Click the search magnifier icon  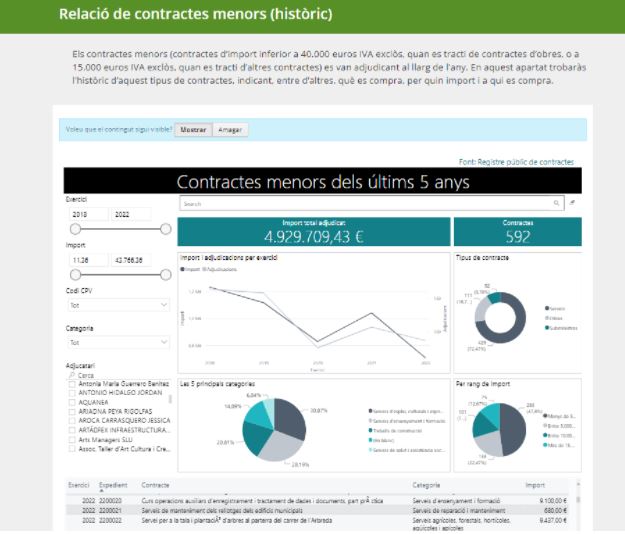557,203
